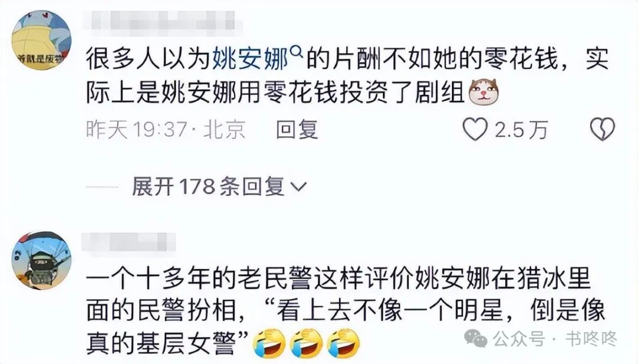The height and width of the screenshot is (364, 638).
Task: Open second commenter's blurred username
Action: point(129,242)
